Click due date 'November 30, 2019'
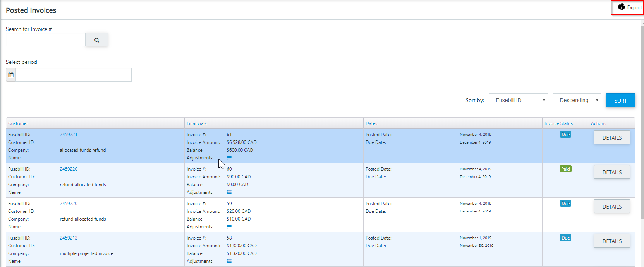 [477, 246]
